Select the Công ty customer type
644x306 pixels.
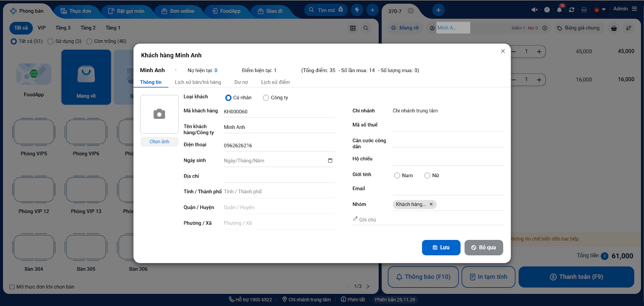pyautogui.click(x=266, y=98)
